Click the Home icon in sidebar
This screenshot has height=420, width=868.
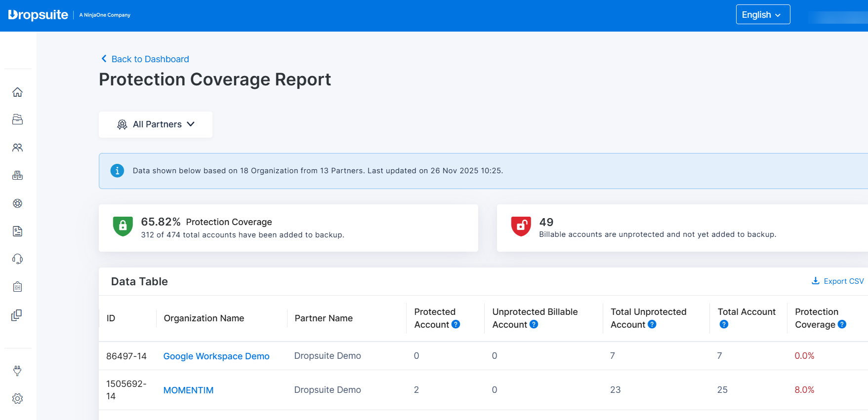(x=17, y=92)
